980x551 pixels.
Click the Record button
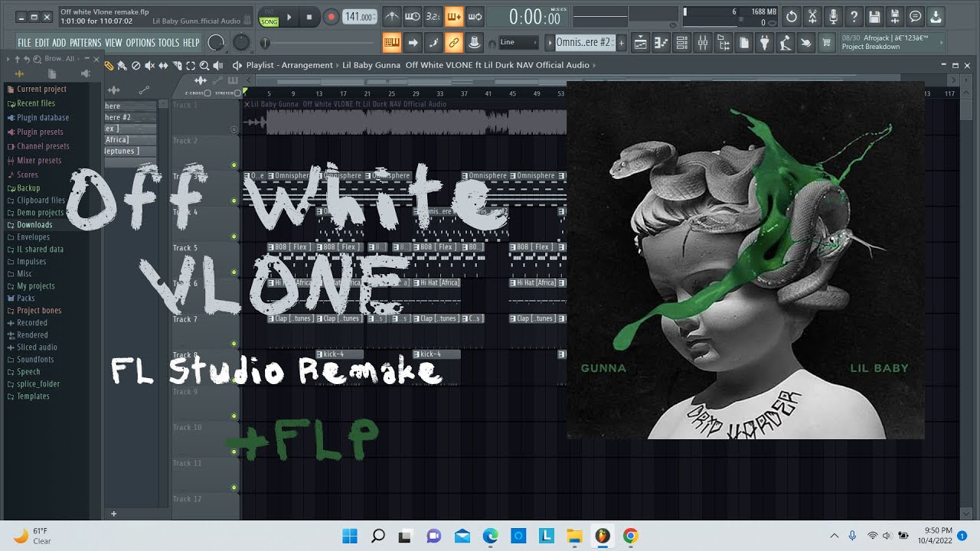coord(331,17)
